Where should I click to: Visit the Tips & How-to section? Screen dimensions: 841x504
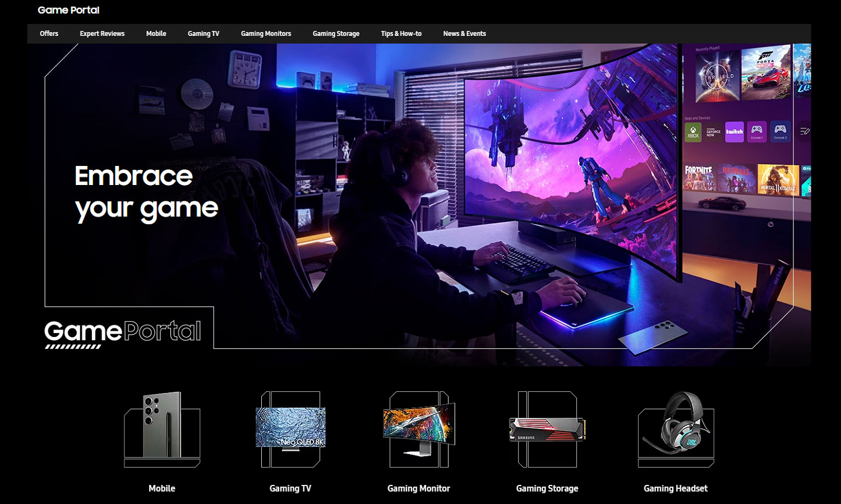pos(401,34)
